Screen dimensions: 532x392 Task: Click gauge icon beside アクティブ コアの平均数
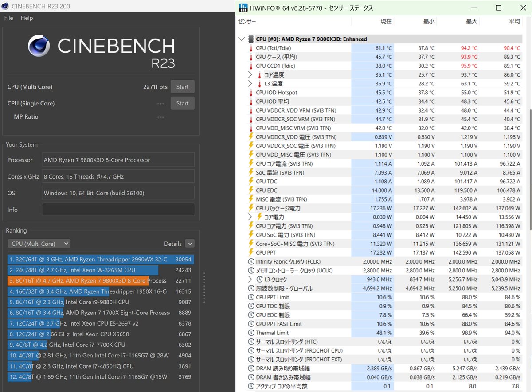[251, 386]
